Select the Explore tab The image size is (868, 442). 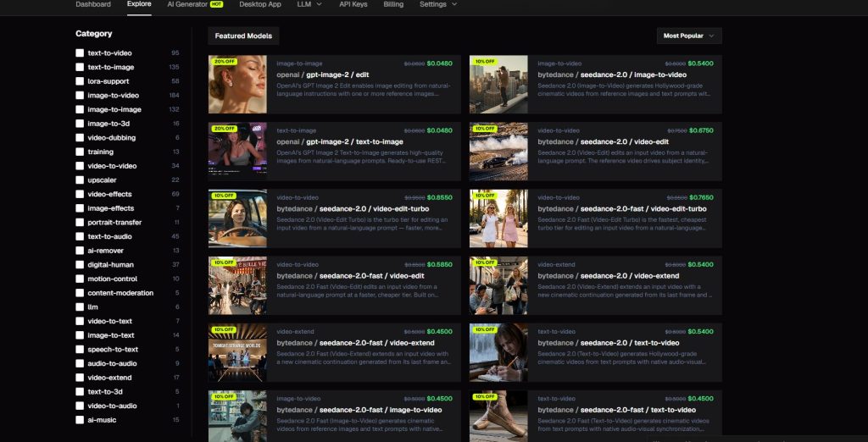[x=139, y=4]
